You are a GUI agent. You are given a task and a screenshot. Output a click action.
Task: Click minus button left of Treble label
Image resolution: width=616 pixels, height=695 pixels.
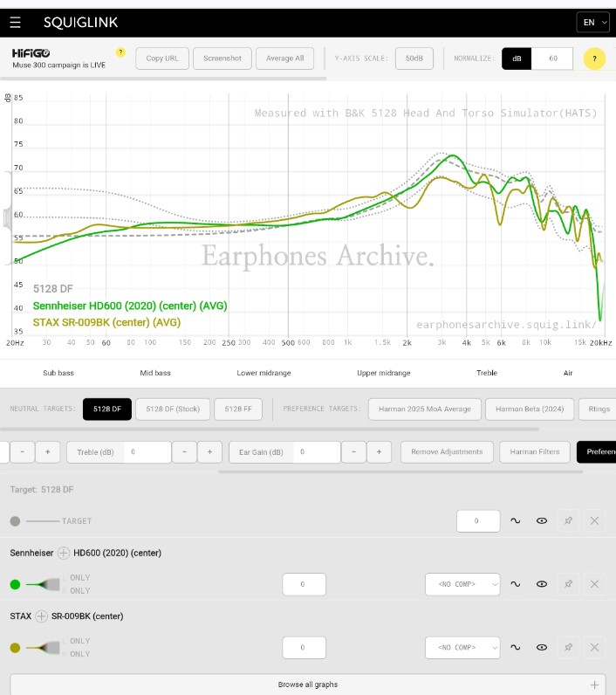pyautogui.click(x=22, y=452)
